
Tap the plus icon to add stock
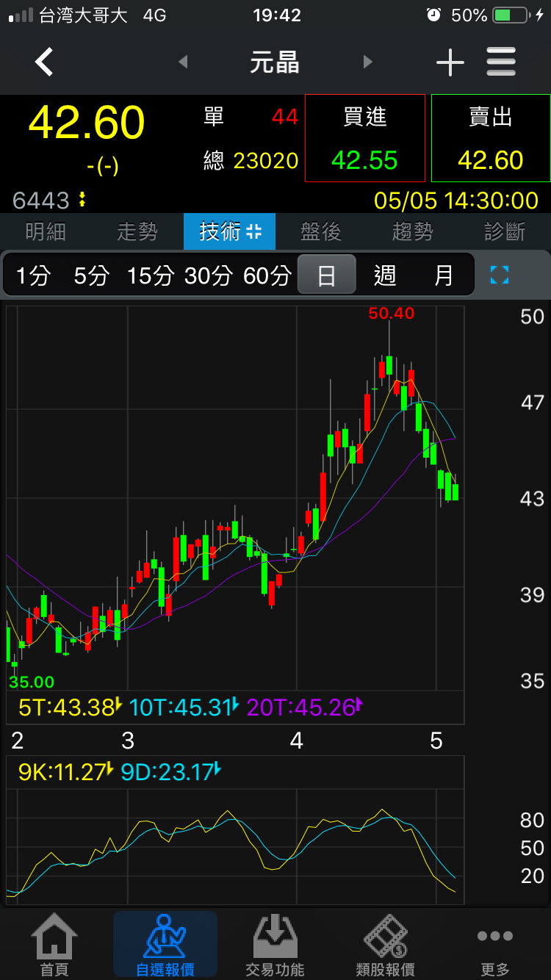(450, 63)
